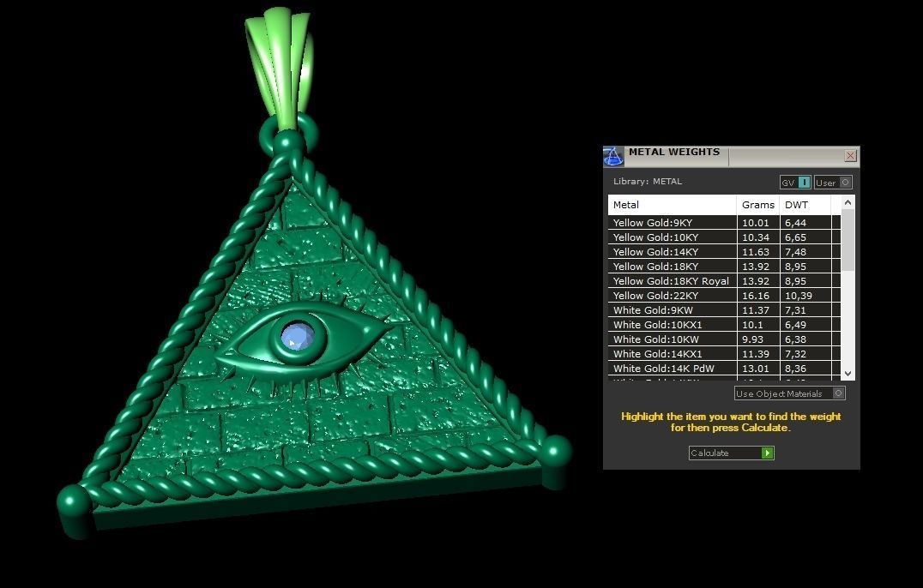The width and height of the screenshot is (923, 588).
Task: Click the 6,65 DWT value
Action: pyautogui.click(x=795, y=237)
